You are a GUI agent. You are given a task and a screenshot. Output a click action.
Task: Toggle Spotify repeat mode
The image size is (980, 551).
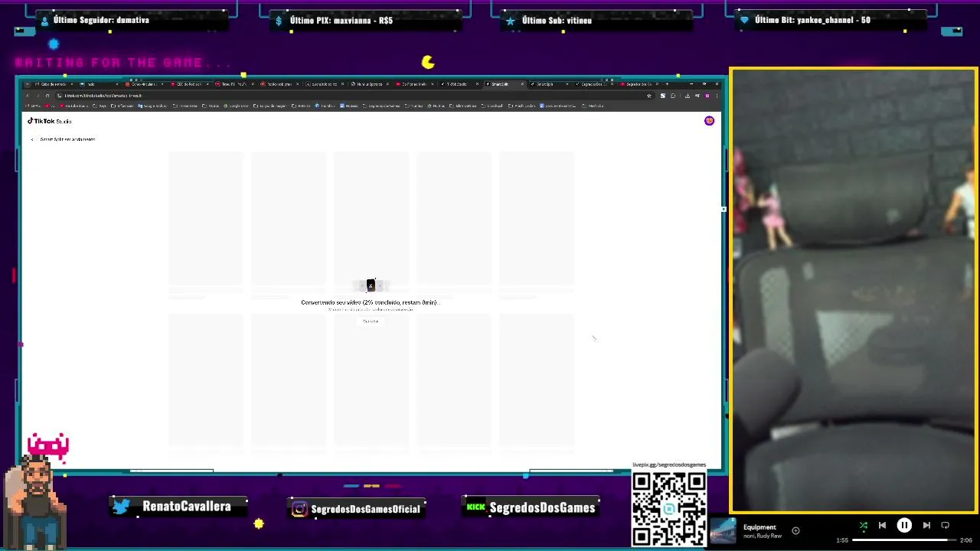(946, 526)
